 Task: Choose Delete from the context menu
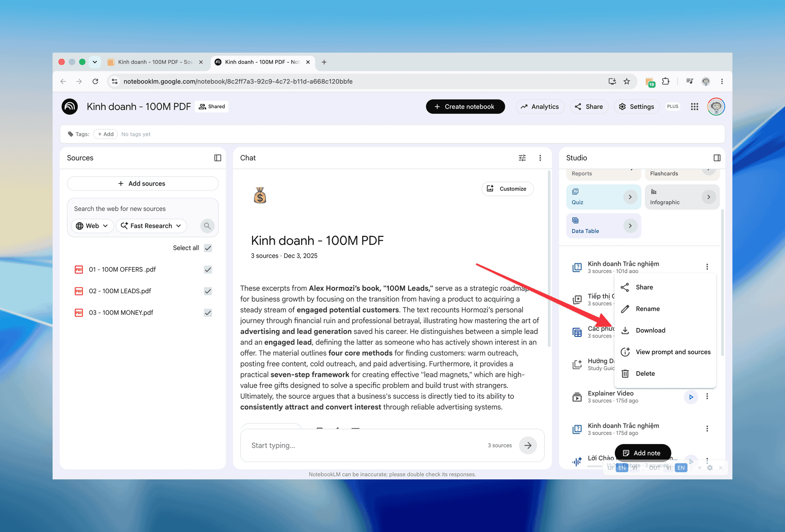665,374
